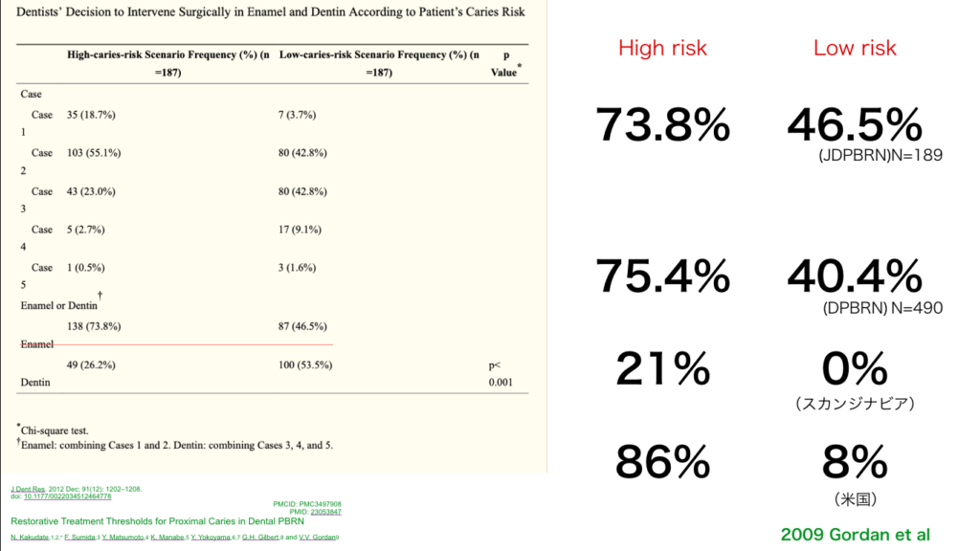Select the 40.4% DPBRN figure
Image resolution: width=980 pixels, height=551 pixels.
(x=855, y=276)
